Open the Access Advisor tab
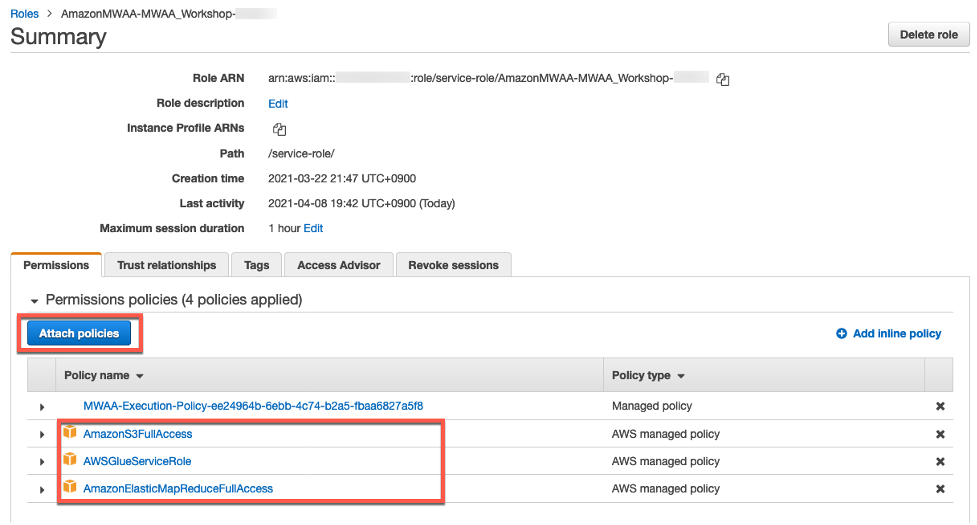Viewport: 977px width, 525px height. tap(338, 265)
